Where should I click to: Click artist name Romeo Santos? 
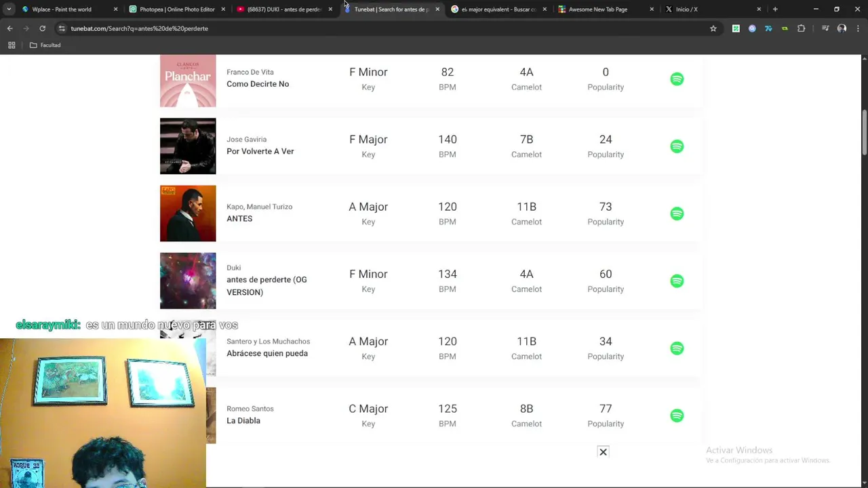[250, 409]
